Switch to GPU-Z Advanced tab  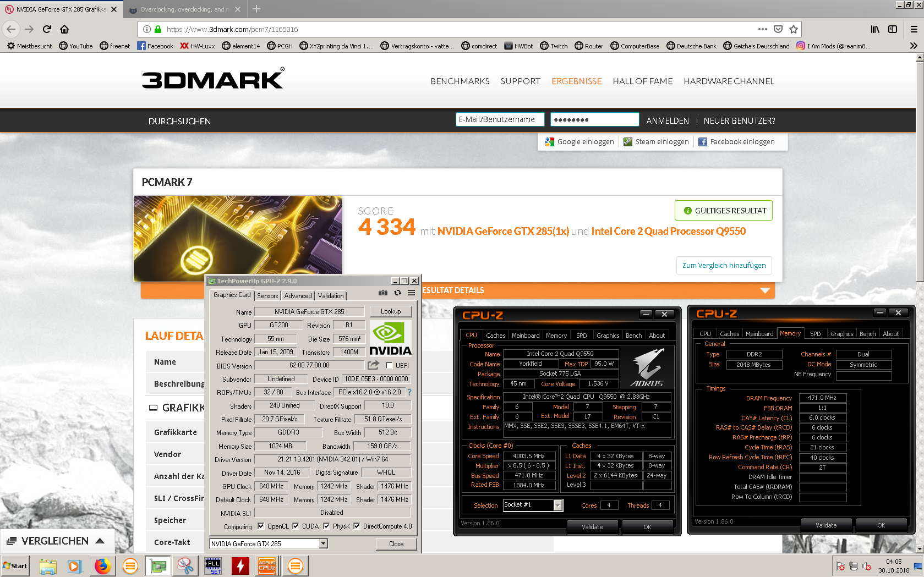[x=298, y=296]
